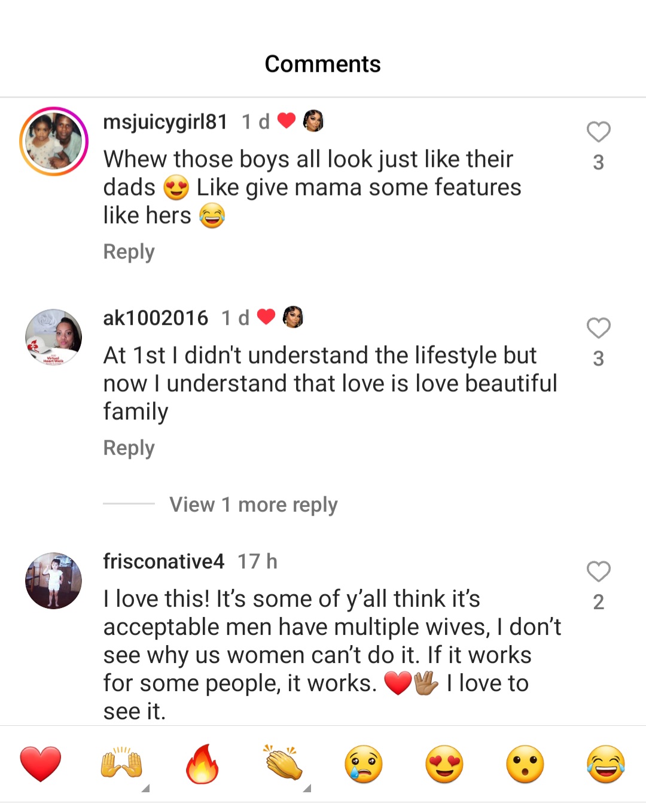The image size is (646, 812).
Task: Open the msjuicygirl81 username link
Action: tap(165, 122)
